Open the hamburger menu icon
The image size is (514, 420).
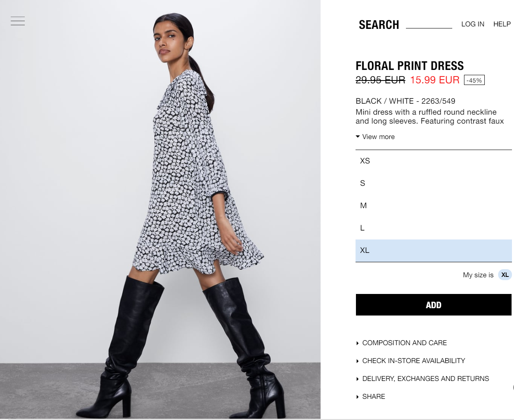[18, 21]
